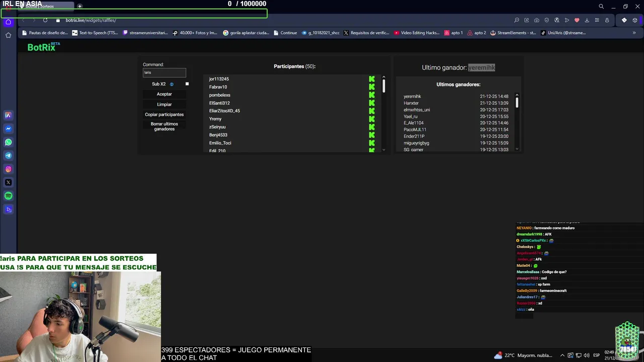Viewport: 644px width, 362px height.
Task: Open the Video Editing Hacks bookmark
Action: click(x=417, y=33)
